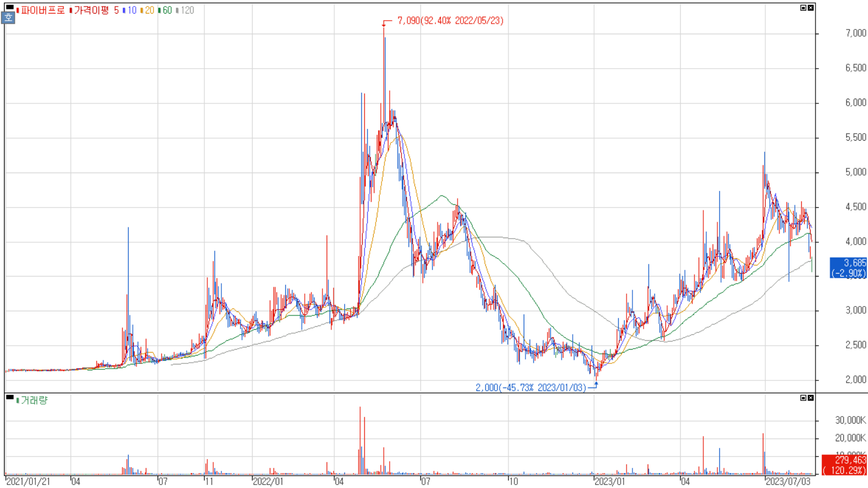Select the 파이버프로 price series legend
The image size is (868, 488).
click(41, 10)
